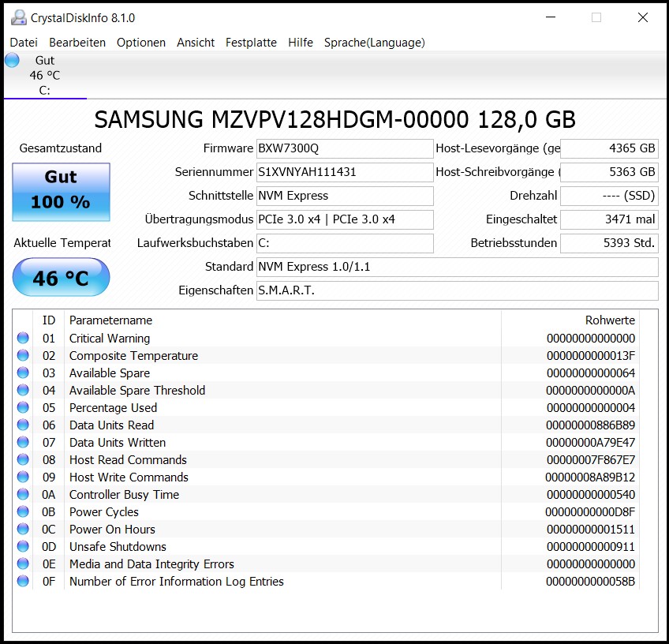This screenshot has height=644, width=669.
Task: Click the Eingeschaltet value 3471 mal
Action: pos(609,219)
